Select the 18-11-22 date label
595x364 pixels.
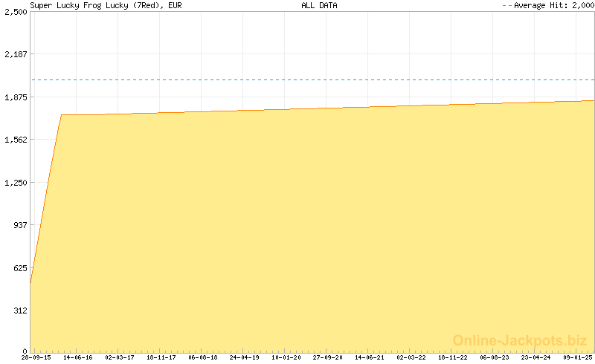(453, 357)
